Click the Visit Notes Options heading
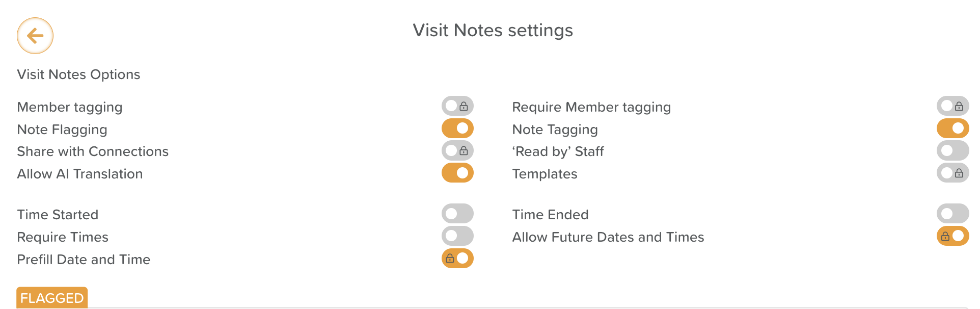Screen dimensions: 980x309 click(x=78, y=74)
